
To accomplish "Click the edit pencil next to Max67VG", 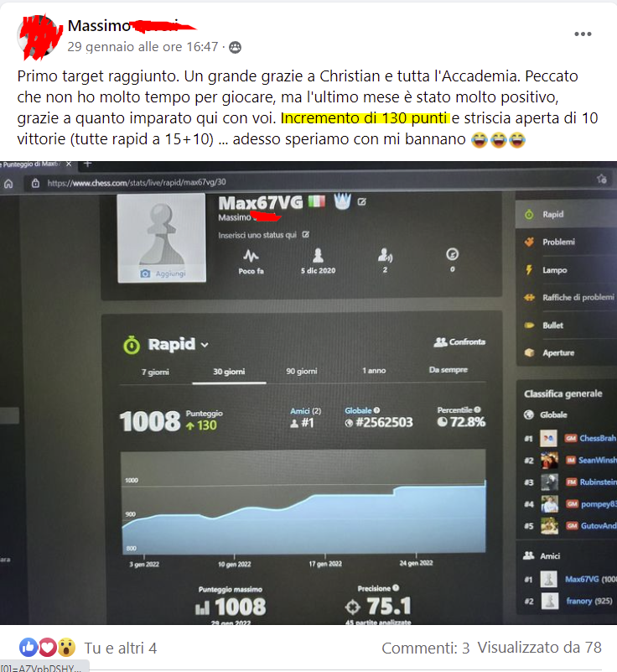I will click(362, 201).
